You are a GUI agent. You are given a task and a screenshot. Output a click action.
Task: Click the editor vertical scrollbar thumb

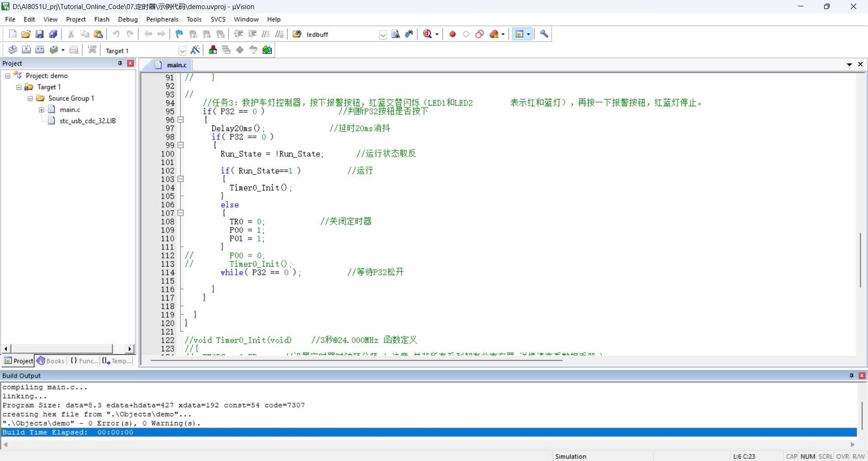pyautogui.click(x=860, y=260)
